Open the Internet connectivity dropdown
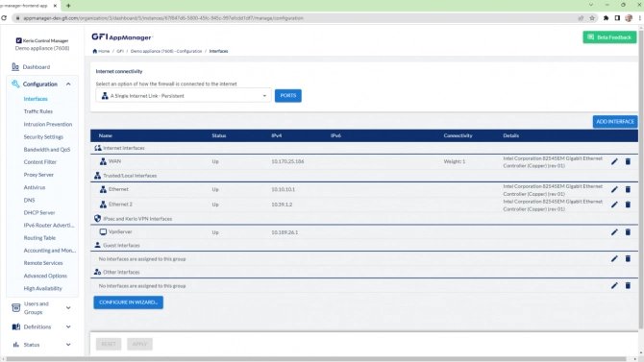Screen dimensions: 644x362 [x=184, y=96]
